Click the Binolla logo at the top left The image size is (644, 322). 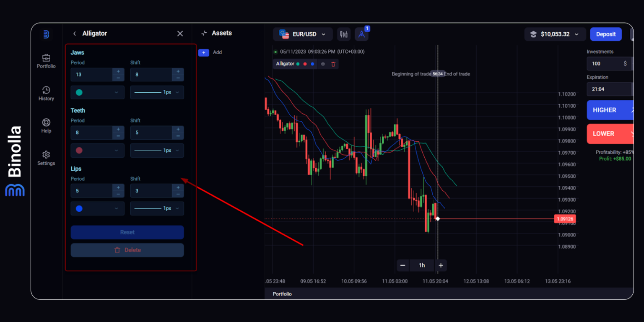tap(46, 34)
